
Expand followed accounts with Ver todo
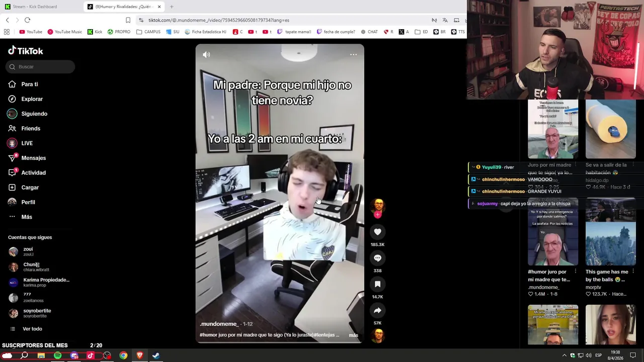coord(32,329)
